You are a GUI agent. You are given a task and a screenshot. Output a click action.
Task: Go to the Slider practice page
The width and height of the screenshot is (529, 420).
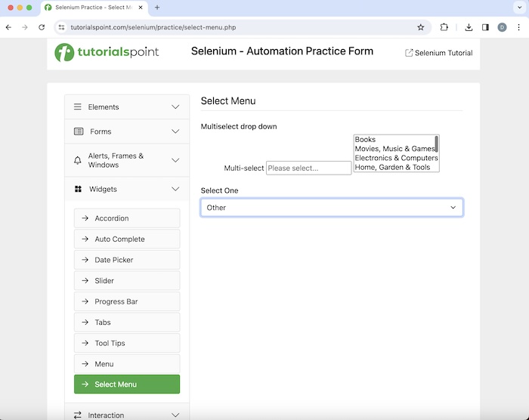(127, 281)
